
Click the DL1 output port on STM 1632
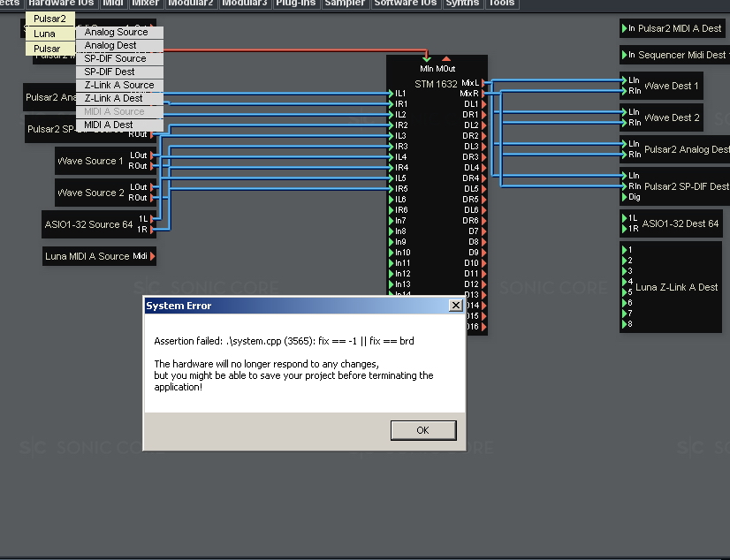483,104
